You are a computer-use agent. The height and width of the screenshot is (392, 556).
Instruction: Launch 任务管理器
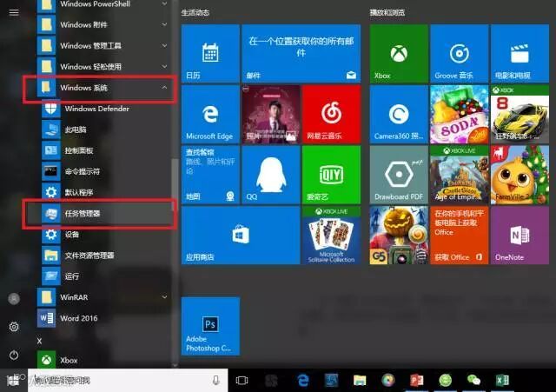[106, 213]
